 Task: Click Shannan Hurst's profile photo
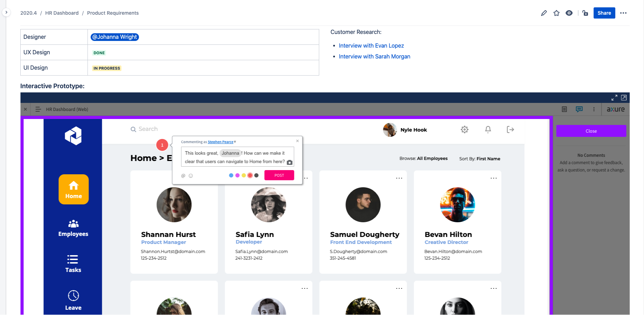174,205
